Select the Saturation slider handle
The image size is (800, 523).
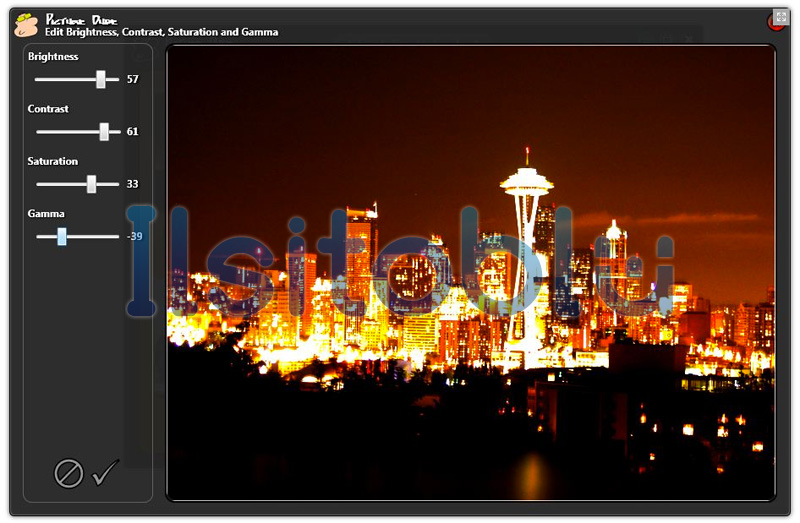coord(91,184)
